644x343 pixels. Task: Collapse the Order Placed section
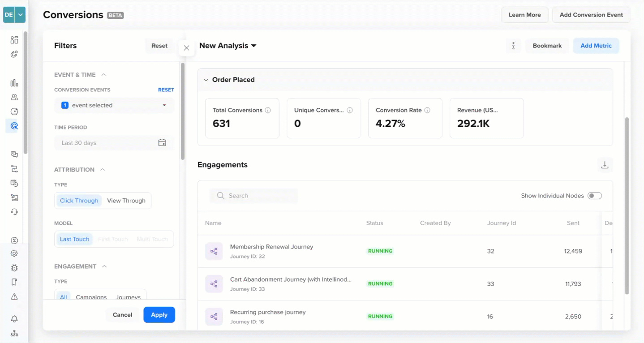coord(206,80)
